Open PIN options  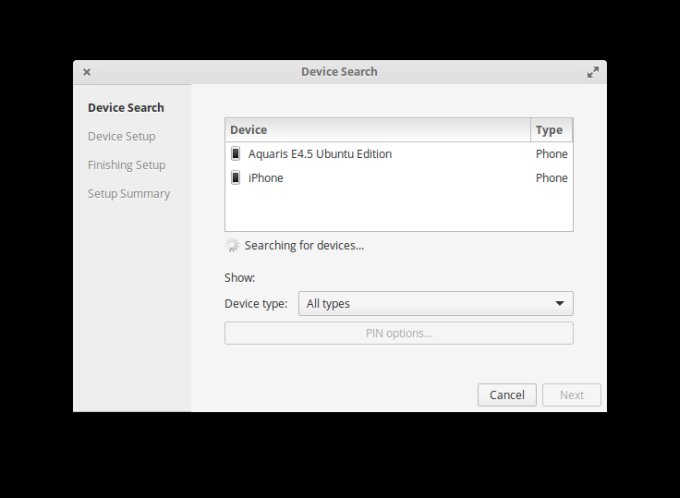coord(399,333)
